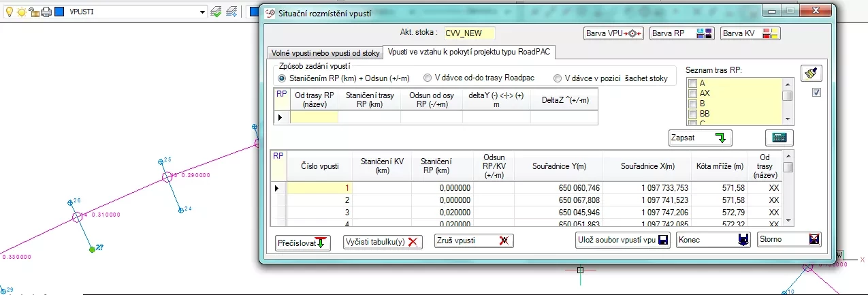The image size is (868, 295).
Task: Tick the checkbox for route BB
Action: click(x=692, y=114)
